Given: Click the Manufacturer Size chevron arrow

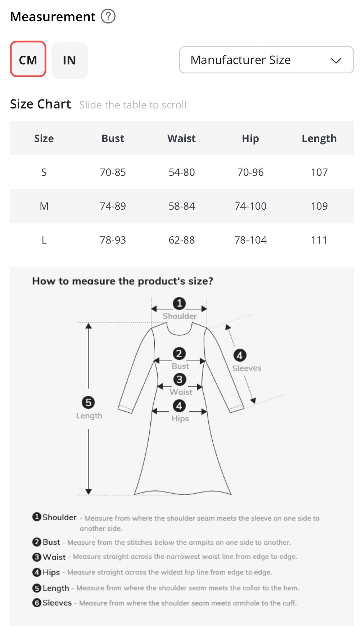Looking at the screenshot, I should pos(336,61).
